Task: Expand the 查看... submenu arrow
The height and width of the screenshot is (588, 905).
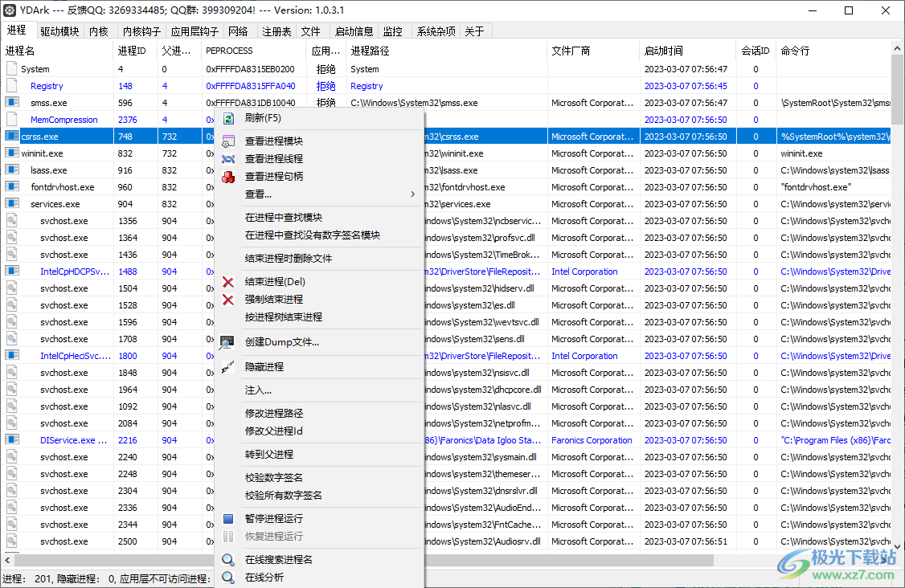Action: pos(412,194)
